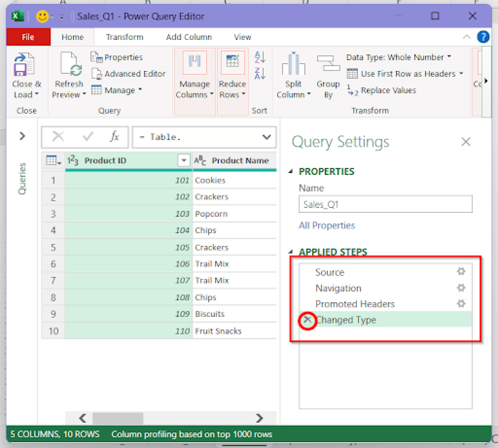The height and width of the screenshot is (448, 498).
Task: Open the Add Column tab
Action: click(189, 37)
